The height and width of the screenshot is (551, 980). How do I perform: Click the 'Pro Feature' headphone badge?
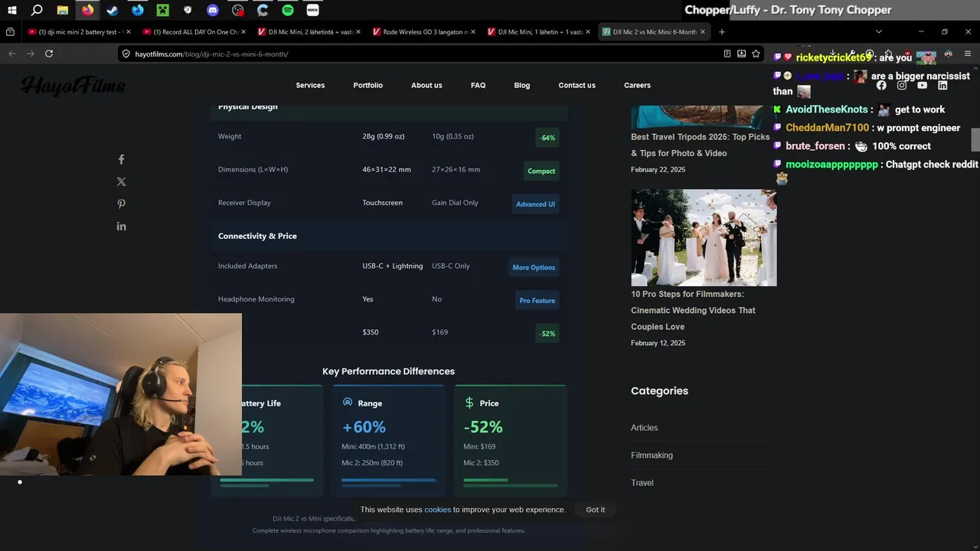[537, 300]
